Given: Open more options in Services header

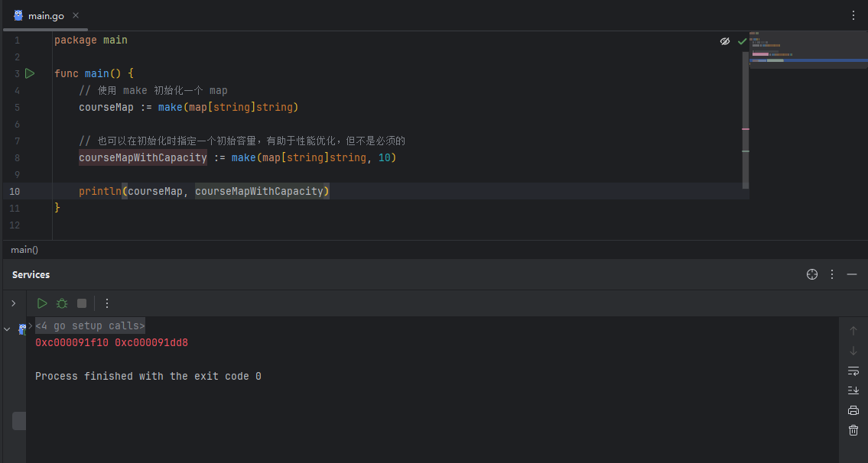Looking at the screenshot, I should 832,274.
